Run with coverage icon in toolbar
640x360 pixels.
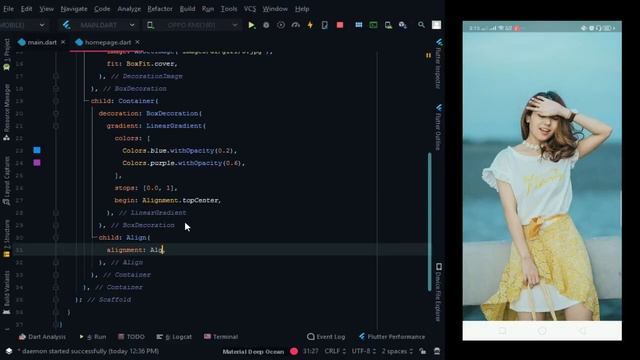tap(281, 25)
